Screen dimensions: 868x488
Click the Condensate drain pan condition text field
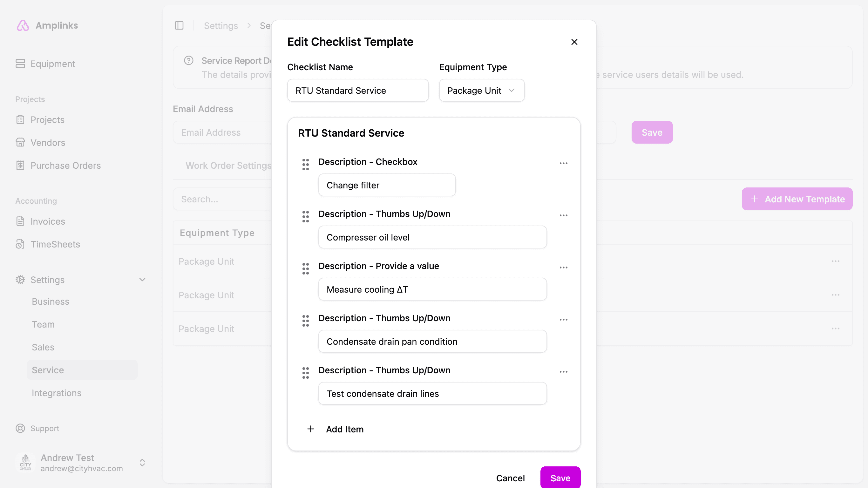tap(432, 342)
